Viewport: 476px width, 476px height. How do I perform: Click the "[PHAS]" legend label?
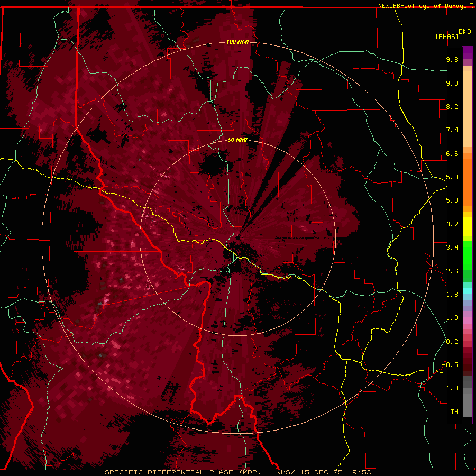pos(447,36)
